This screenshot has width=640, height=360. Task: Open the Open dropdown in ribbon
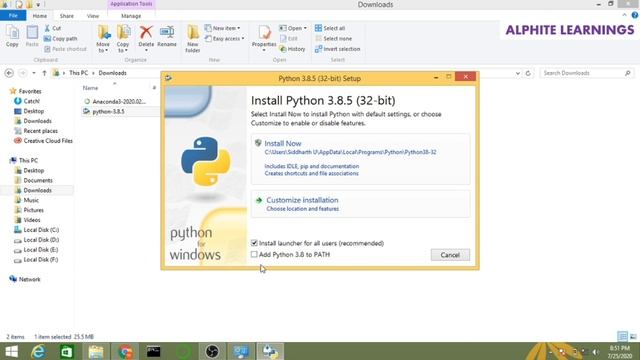[x=293, y=28]
